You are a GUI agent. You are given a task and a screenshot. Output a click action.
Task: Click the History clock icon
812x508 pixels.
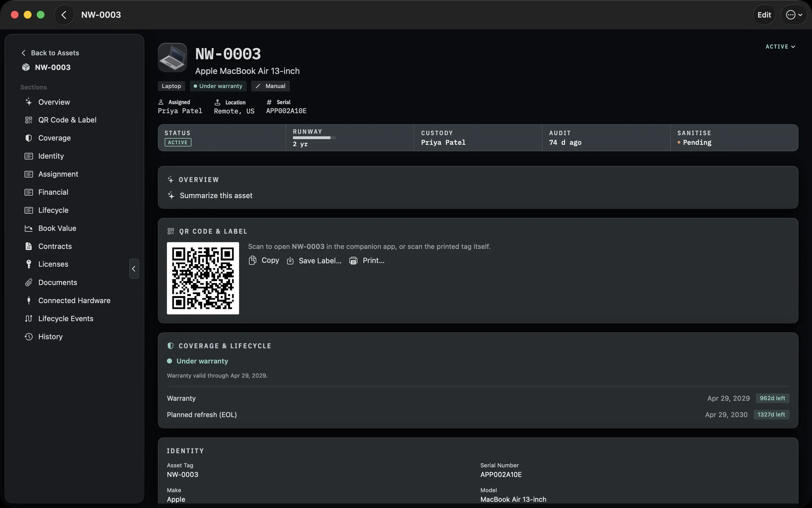pos(28,337)
